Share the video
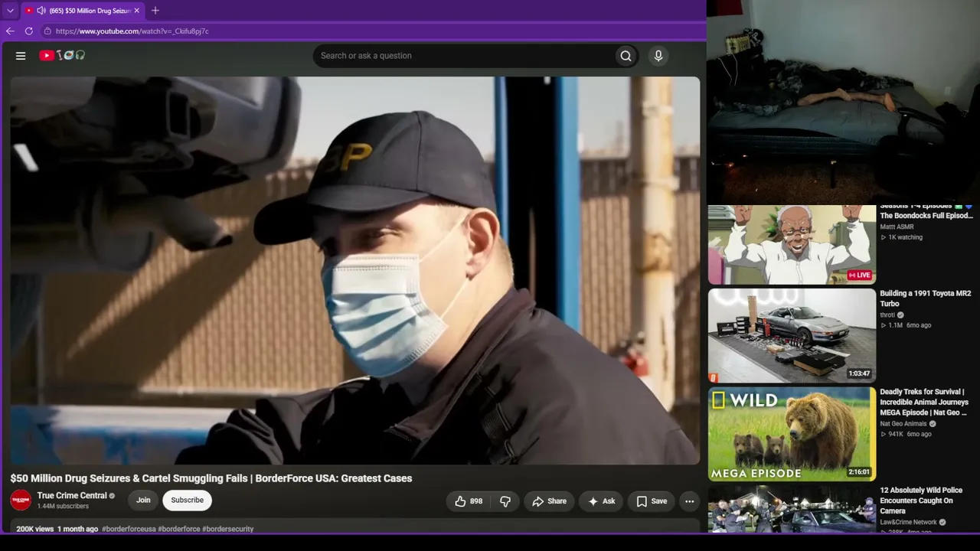Viewport: 980px width, 551px height. click(549, 501)
